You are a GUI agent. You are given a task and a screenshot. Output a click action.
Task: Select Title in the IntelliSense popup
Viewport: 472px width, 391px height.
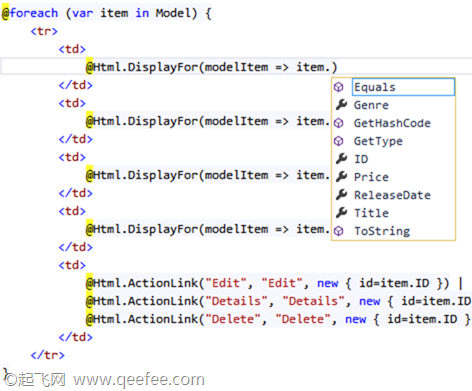pyautogui.click(x=371, y=213)
